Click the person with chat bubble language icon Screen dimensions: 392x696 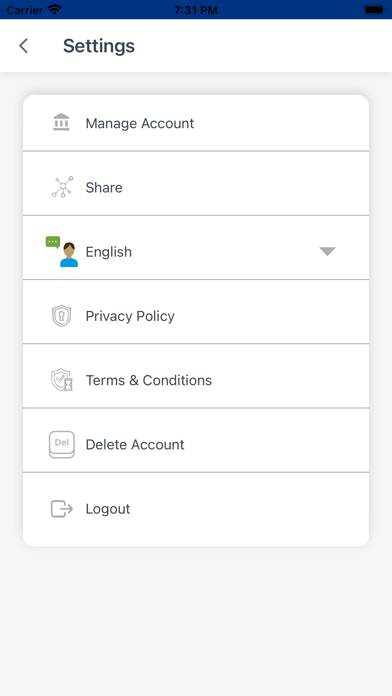pyautogui.click(x=62, y=251)
